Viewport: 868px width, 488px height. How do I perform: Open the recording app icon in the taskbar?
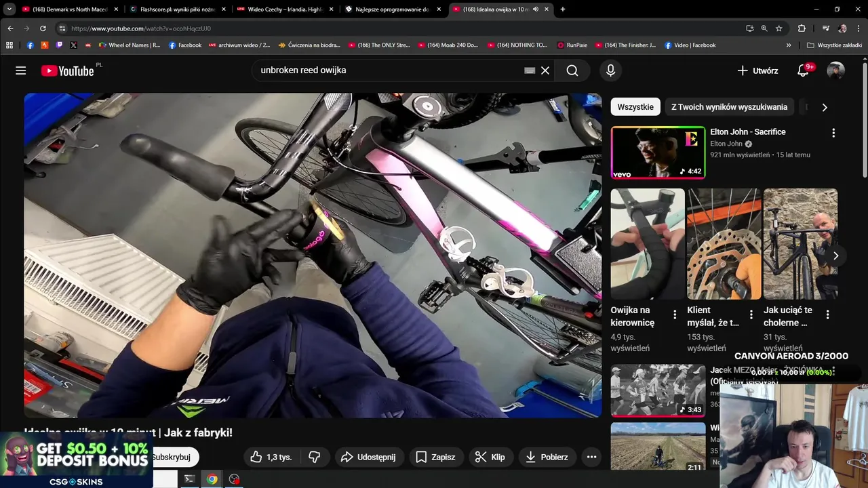click(x=234, y=479)
